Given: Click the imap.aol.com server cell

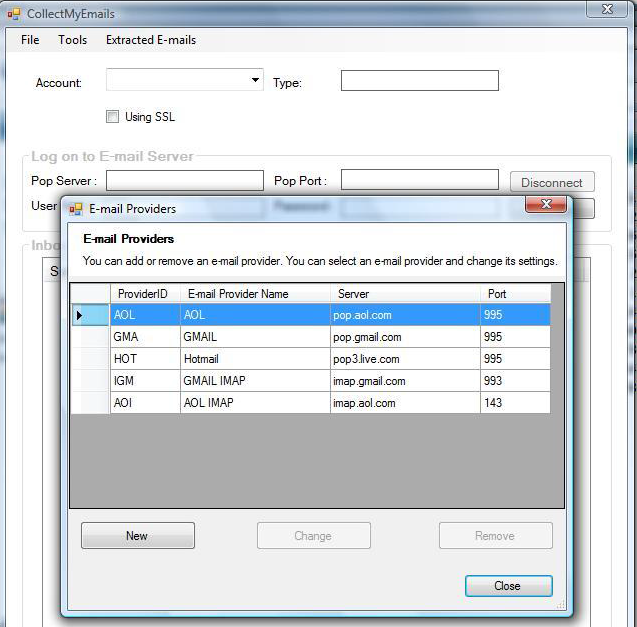Looking at the screenshot, I should [405, 403].
